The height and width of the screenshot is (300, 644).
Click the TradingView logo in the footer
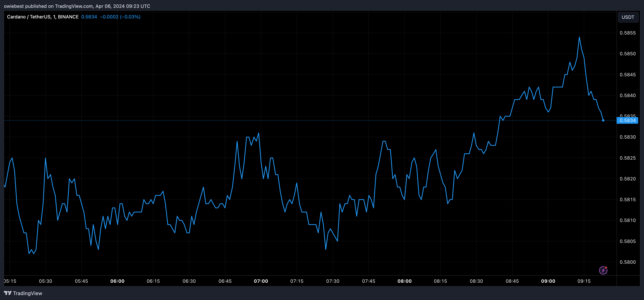(23, 293)
